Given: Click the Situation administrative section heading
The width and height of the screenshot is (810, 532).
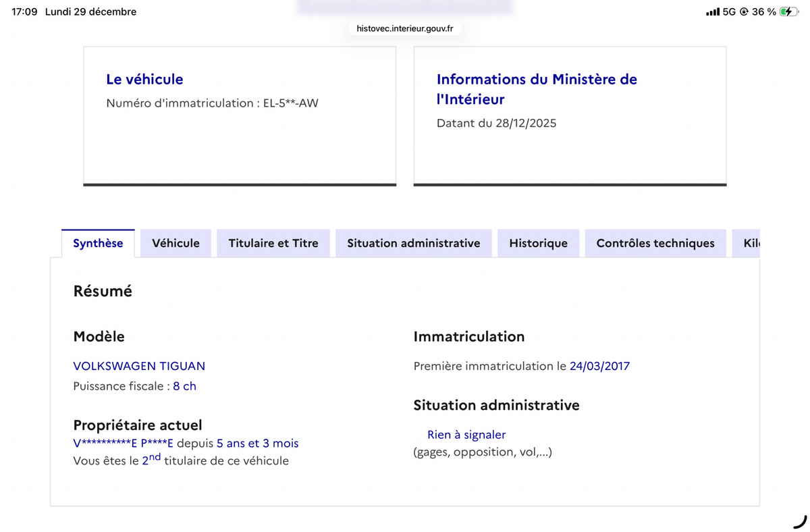Looking at the screenshot, I should 496,405.
